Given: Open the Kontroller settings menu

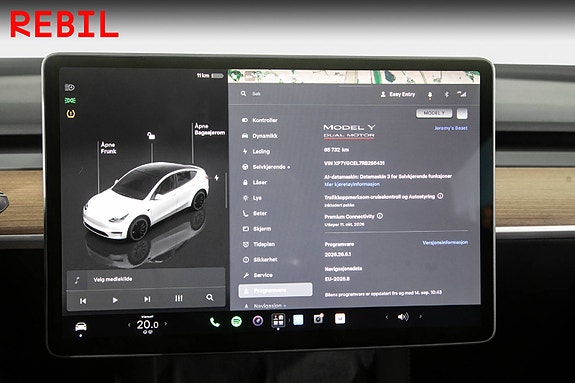Looking at the screenshot, I should click(260, 120).
